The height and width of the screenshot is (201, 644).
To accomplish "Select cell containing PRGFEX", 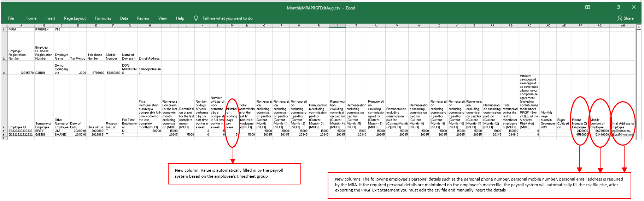I will (x=44, y=30).
